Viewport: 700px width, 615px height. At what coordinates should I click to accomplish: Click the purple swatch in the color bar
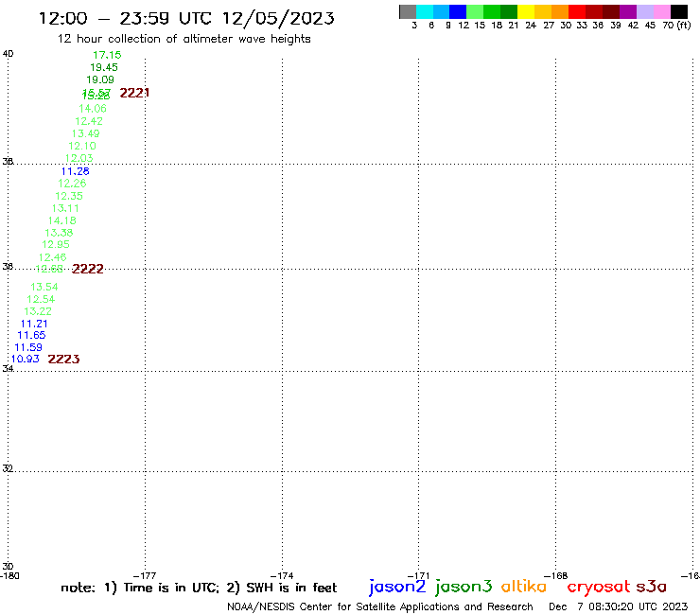628,11
